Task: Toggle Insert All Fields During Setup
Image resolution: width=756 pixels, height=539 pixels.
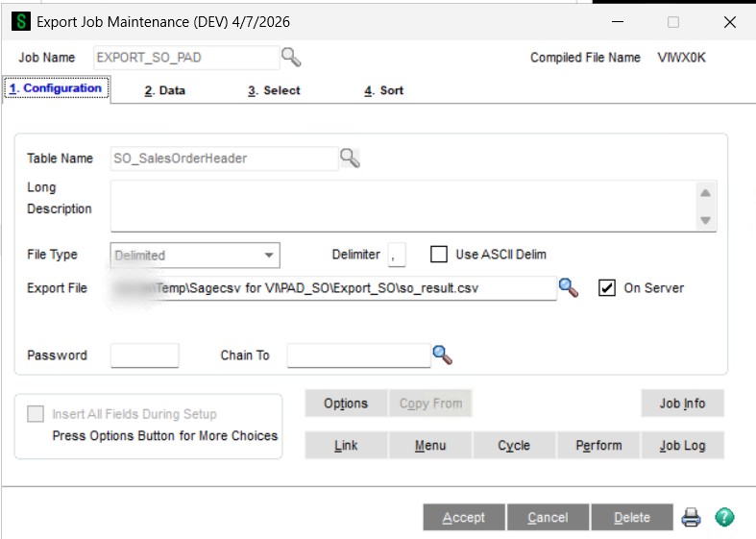Action: point(36,414)
